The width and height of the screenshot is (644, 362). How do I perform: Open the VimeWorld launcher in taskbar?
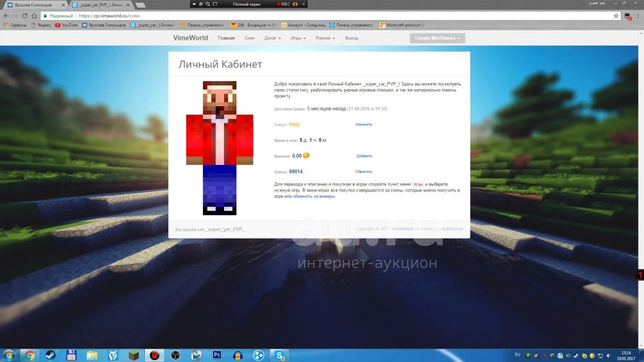pyautogui.click(x=113, y=355)
